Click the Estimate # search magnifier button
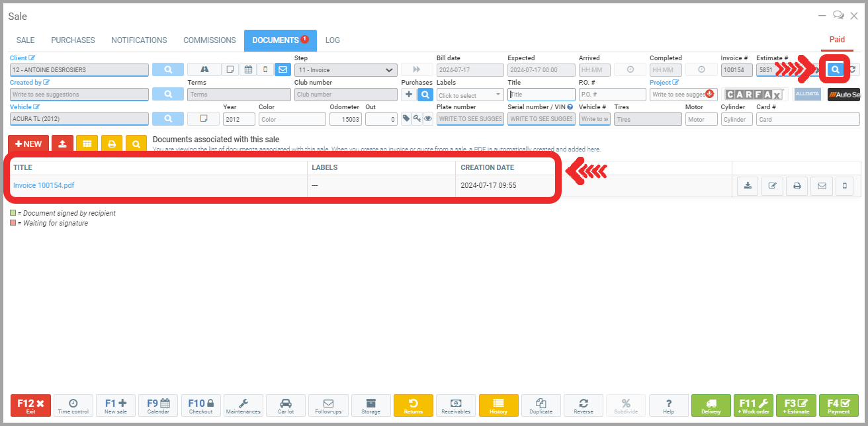 coord(835,69)
